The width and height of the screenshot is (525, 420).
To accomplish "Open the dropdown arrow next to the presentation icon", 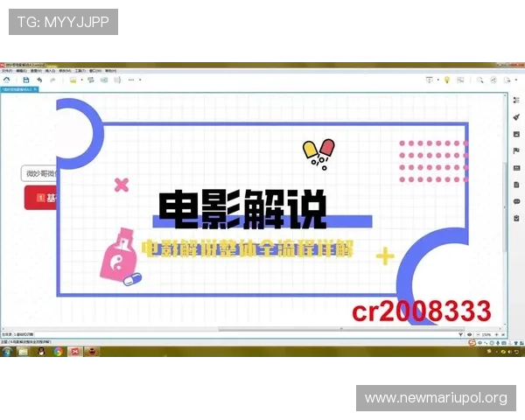I will click(438, 80).
